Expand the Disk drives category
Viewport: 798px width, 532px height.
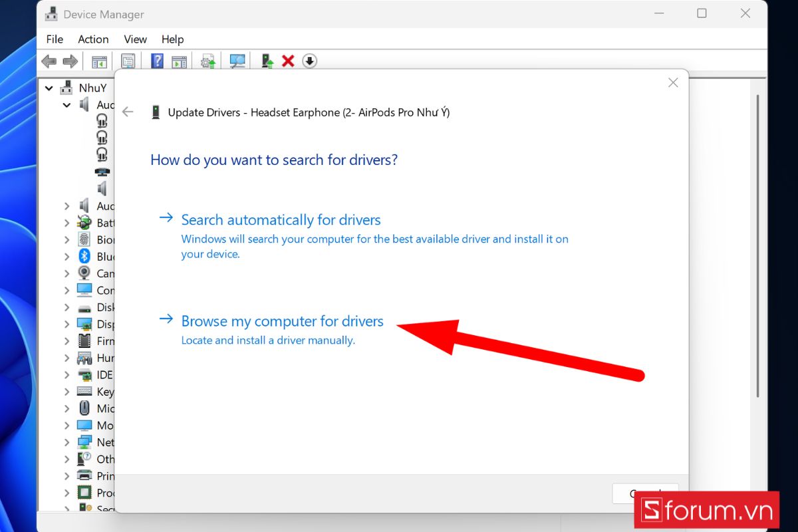pyautogui.click(x=66, y=307)
